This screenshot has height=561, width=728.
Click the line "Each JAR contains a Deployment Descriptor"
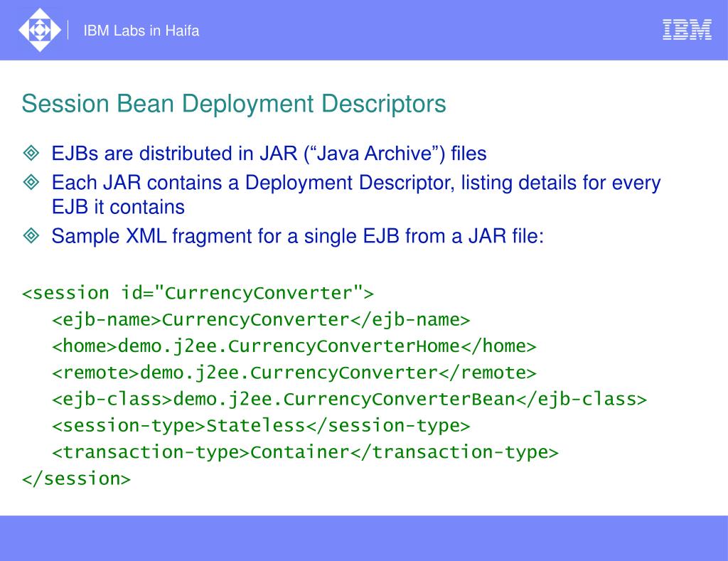(x=356, y=183)
